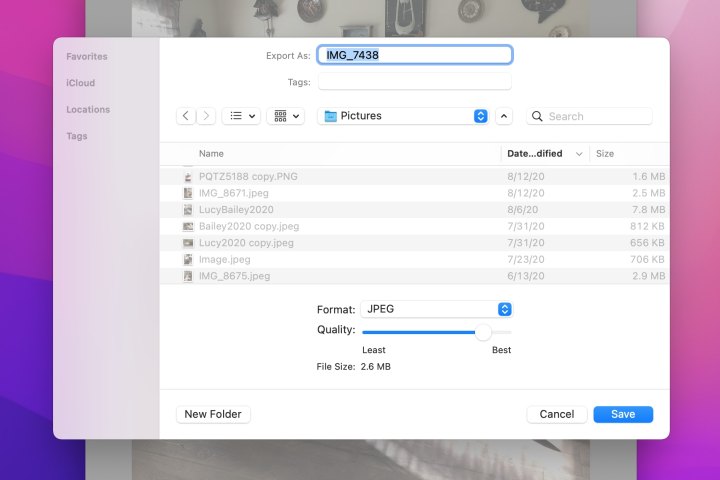Click the New Folder button
Screen dimensions: 720x480
(214, 414)
